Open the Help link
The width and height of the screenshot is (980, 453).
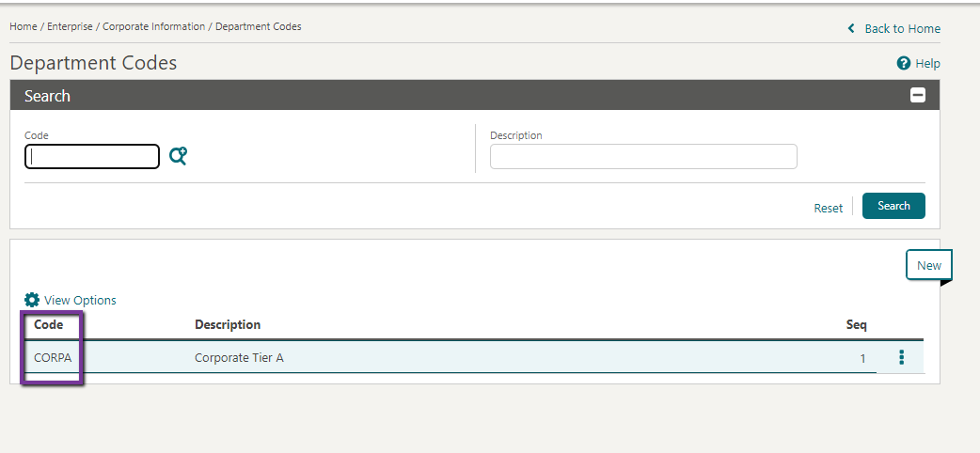[927, 63]
